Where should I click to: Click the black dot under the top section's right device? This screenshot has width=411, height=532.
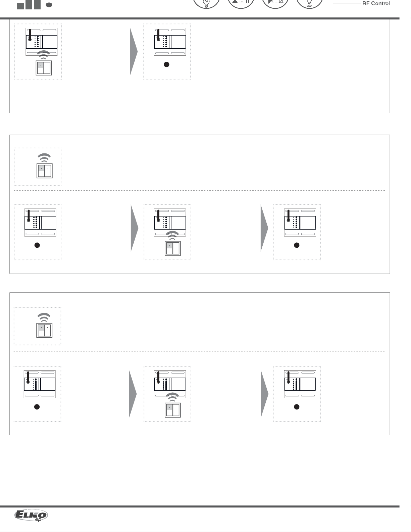(166, 64)
